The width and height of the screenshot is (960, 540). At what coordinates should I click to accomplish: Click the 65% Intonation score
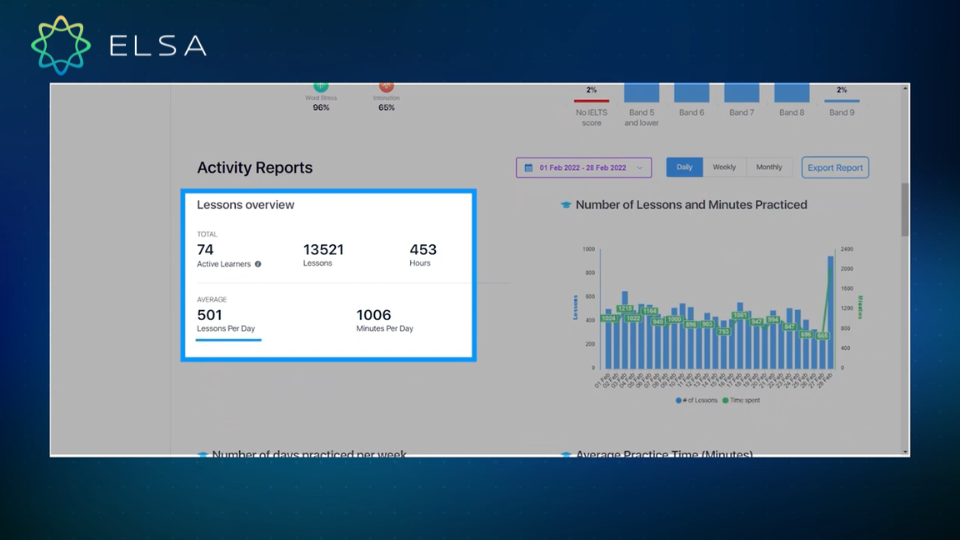pyautogui.click(x=386, y=108)
